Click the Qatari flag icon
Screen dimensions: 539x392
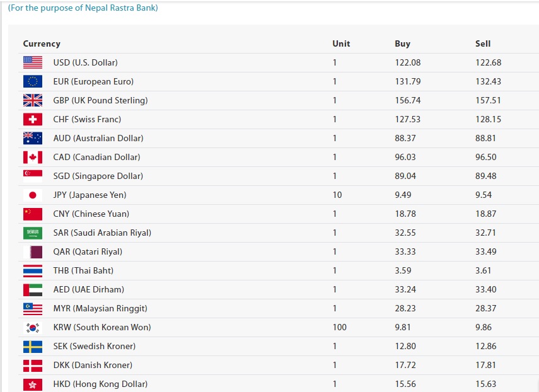coord(33,251)
